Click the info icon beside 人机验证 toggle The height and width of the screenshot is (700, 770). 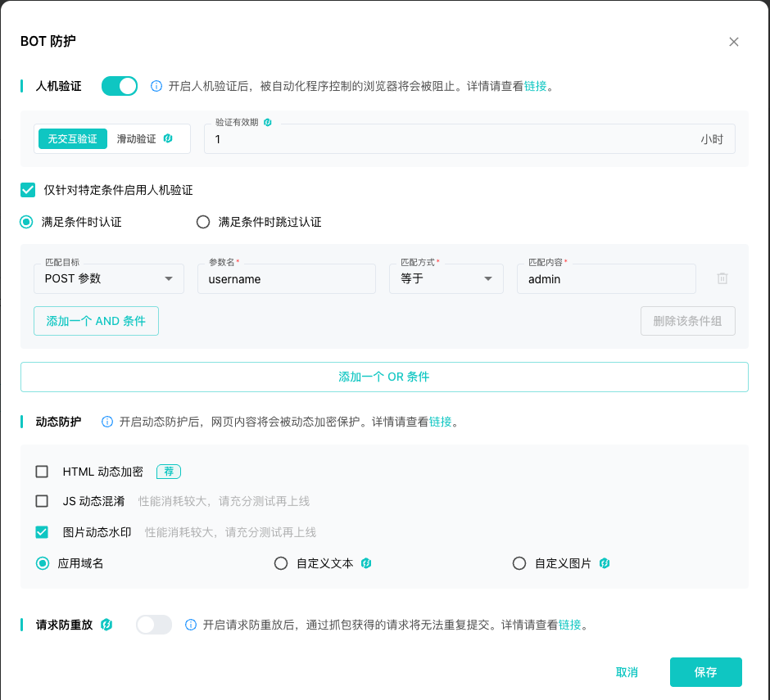pos(157,86)
